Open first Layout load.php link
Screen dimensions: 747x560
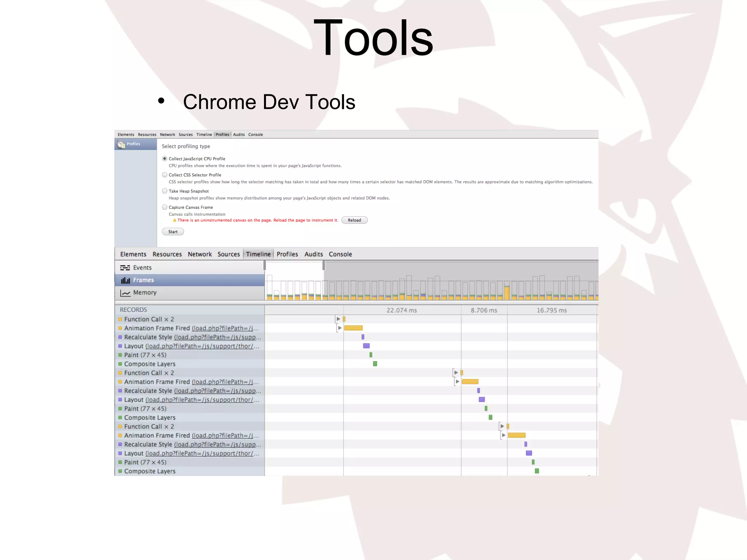click(202, 346)
